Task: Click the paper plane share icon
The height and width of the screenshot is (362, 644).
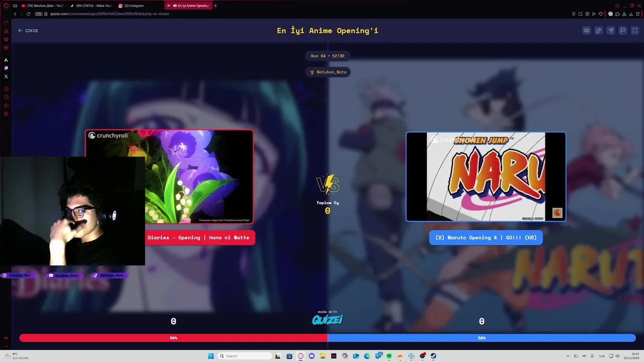Action: (x=611, y=30)
